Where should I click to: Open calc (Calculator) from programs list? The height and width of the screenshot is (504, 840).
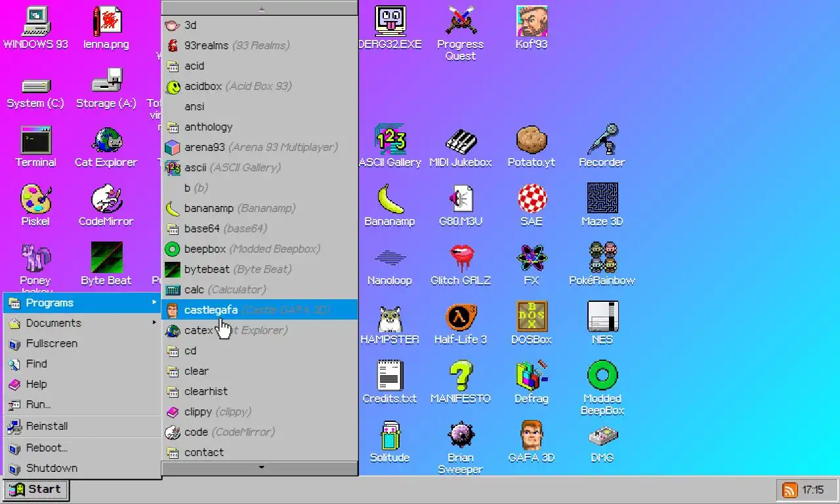(259, 289)
